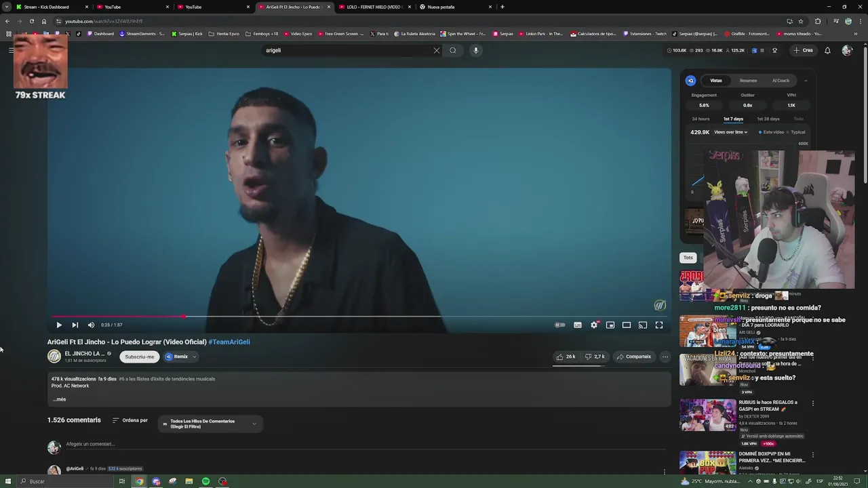Open Views over time dropdown
868x488 pixels.
pyautogui.click(x=730, y=132)
